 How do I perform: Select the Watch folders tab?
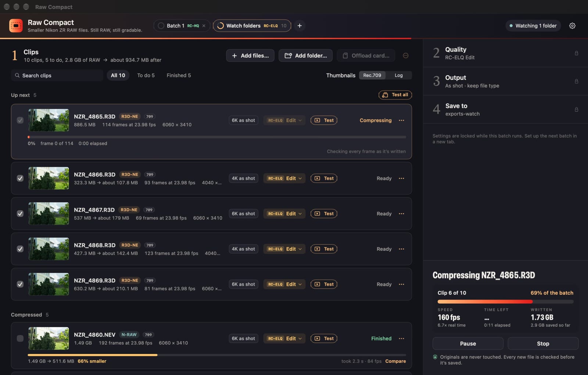(x=252, y=26)
